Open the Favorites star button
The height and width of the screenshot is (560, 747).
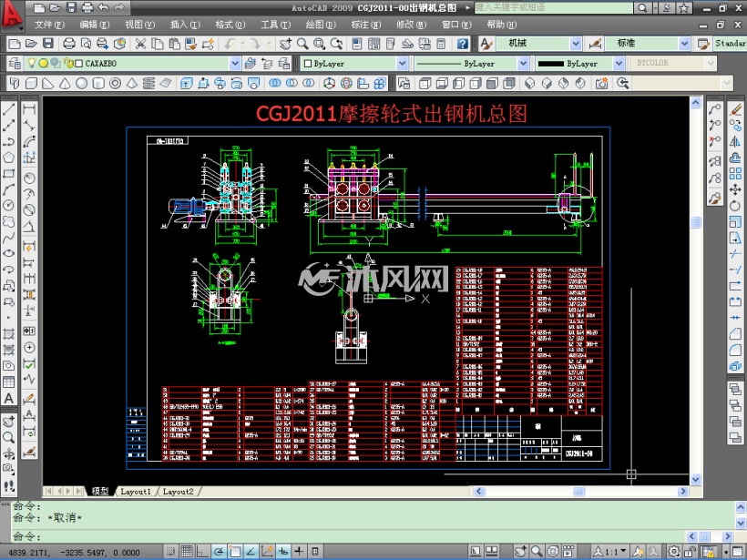point(683,7)
